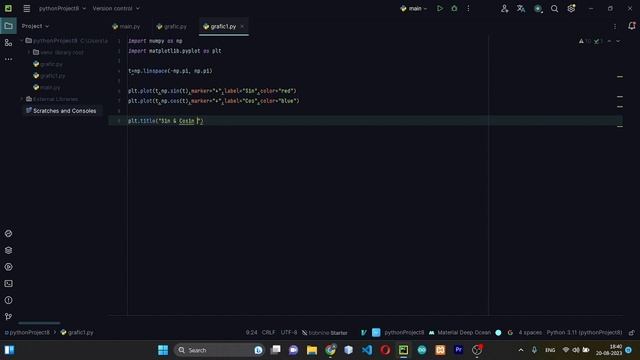Close the grafic1.py tab

coord(242,27)
